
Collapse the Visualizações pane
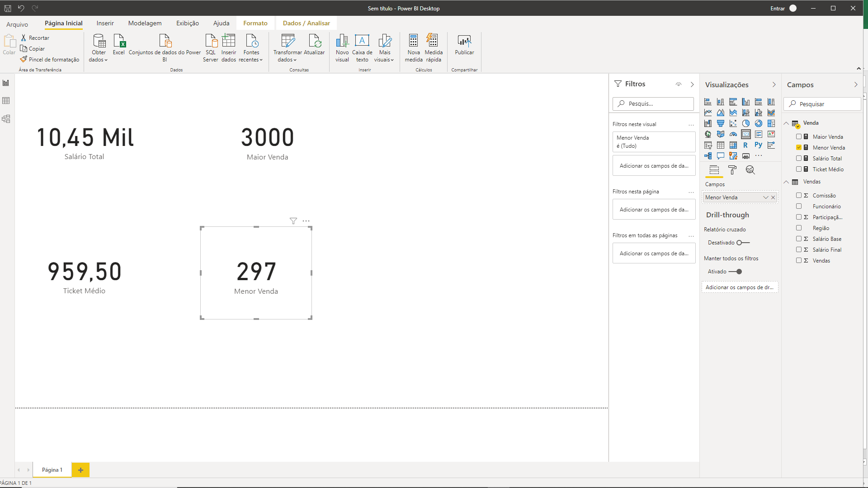(774, 84)
